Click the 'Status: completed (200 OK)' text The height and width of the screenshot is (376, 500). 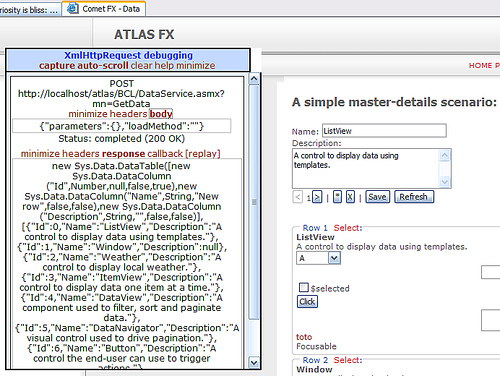pos(122,139)
